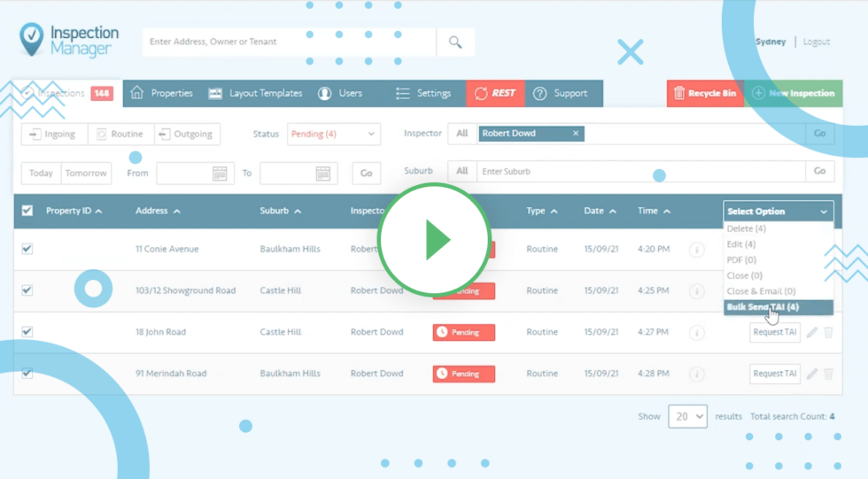Open the From date calendar picker

(x=220, y=174)
